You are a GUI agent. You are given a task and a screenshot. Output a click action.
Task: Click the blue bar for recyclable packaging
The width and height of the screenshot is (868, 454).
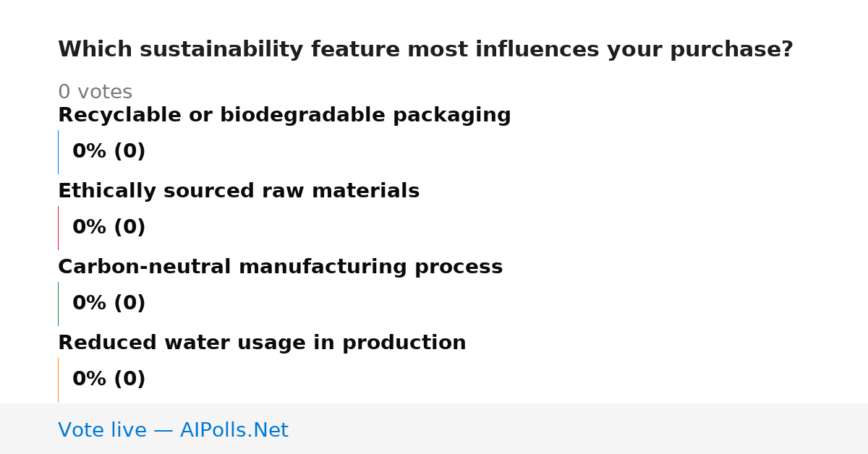[x=58, y=152]
